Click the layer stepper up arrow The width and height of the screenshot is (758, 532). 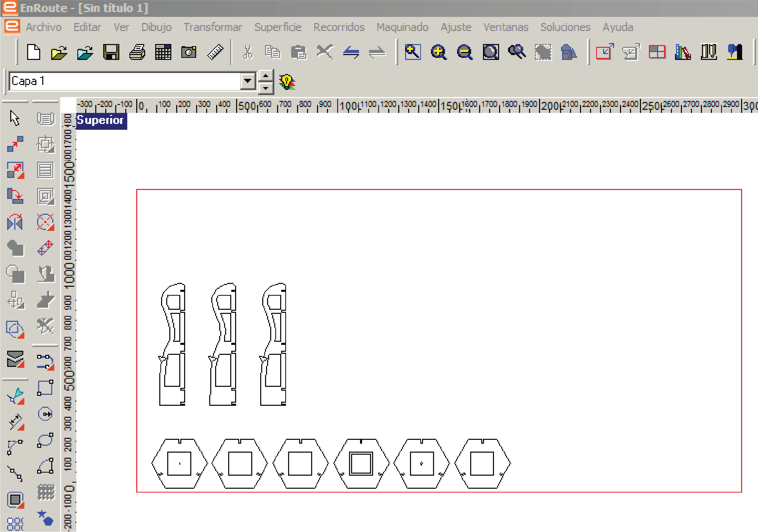266,76
